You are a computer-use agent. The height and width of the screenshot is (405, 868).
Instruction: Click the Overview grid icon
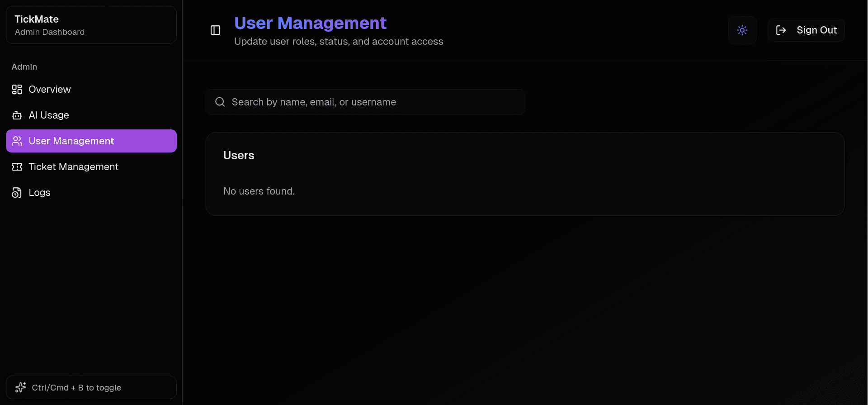click(17, 90)
